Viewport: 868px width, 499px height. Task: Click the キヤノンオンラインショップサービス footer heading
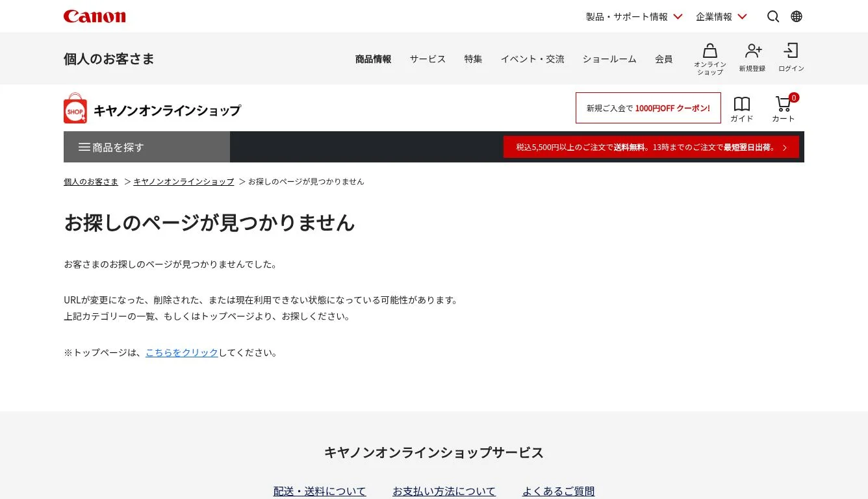[434, 453]
